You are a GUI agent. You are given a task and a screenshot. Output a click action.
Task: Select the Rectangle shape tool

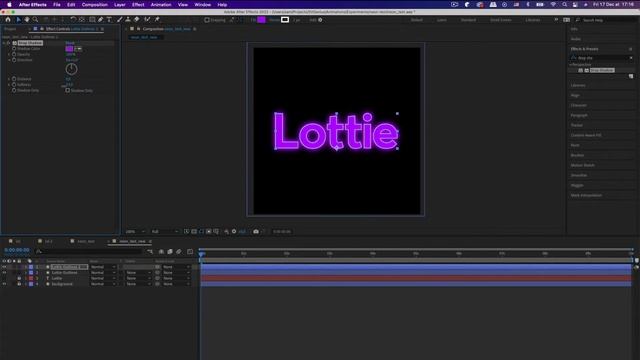[92, 20]
